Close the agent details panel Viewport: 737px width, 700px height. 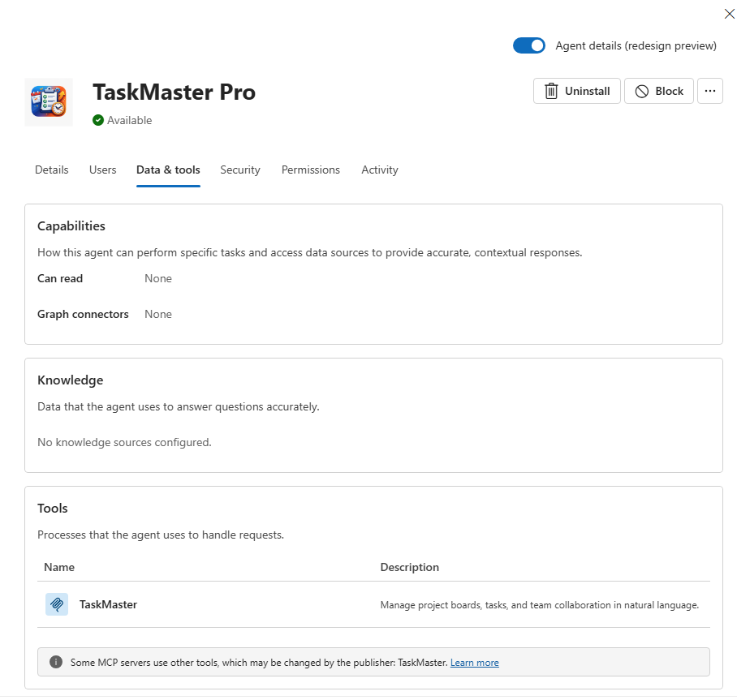729,14
